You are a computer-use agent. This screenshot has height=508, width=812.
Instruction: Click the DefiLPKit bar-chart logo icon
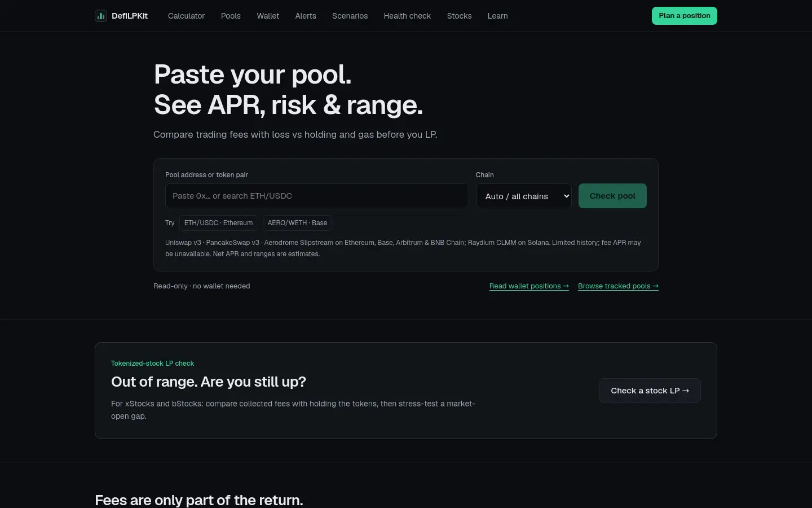coord(101,16)
